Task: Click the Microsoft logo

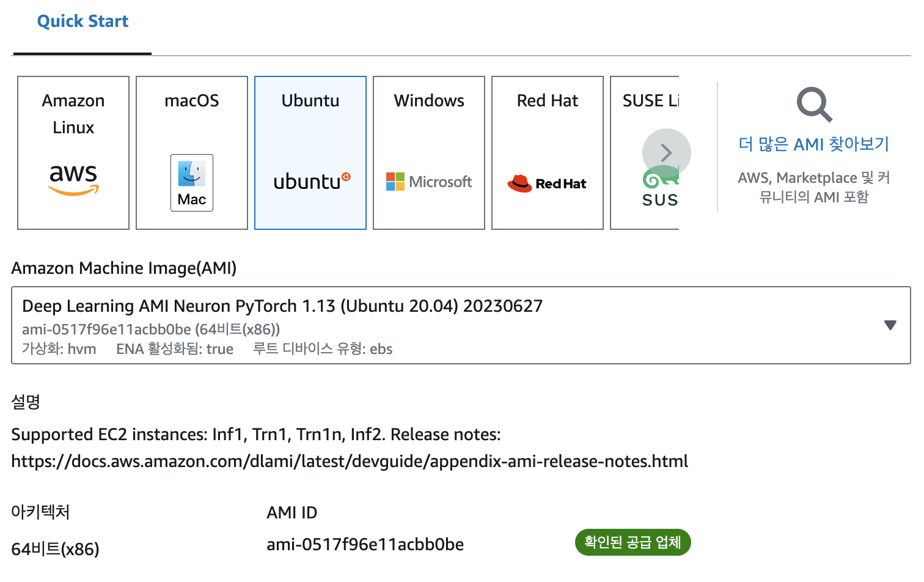Action: click(x=429, y=182)
